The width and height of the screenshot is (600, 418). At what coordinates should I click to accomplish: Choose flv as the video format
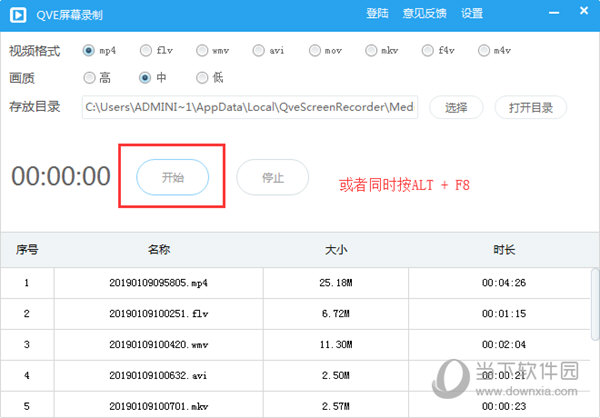pos(146,50)
